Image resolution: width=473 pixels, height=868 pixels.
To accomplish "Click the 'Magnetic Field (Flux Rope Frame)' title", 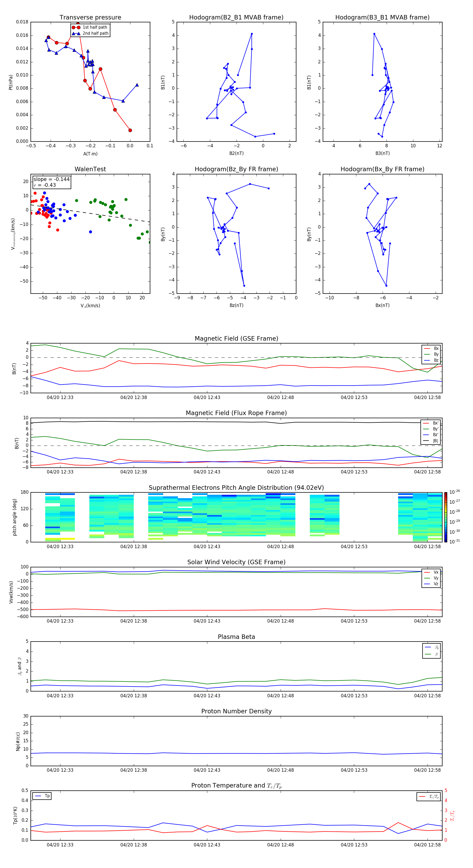I will [236, 413].
